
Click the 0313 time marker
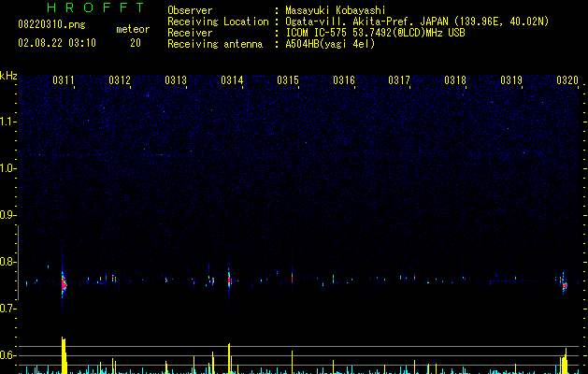pyautogui.click(x=176, y=80)
